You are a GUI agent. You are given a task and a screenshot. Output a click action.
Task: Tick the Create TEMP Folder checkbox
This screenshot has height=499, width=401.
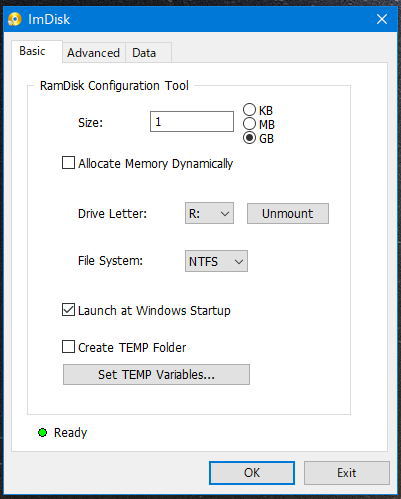pos(68,347)
